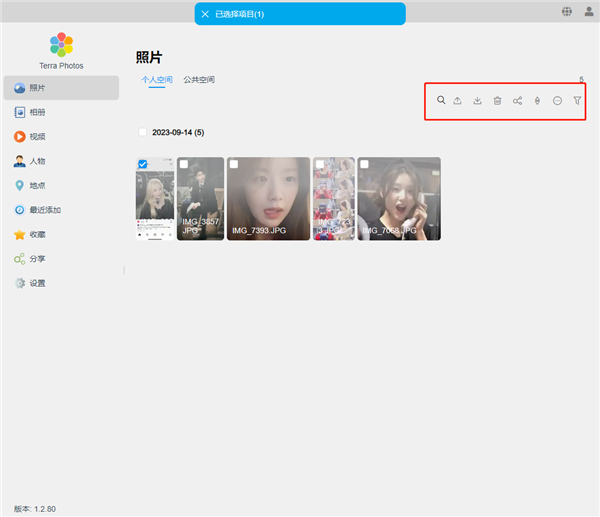This screenshot has height=517, width=600.
Task: Open 地点 places in the sidebar
Action: coord(61,186)
